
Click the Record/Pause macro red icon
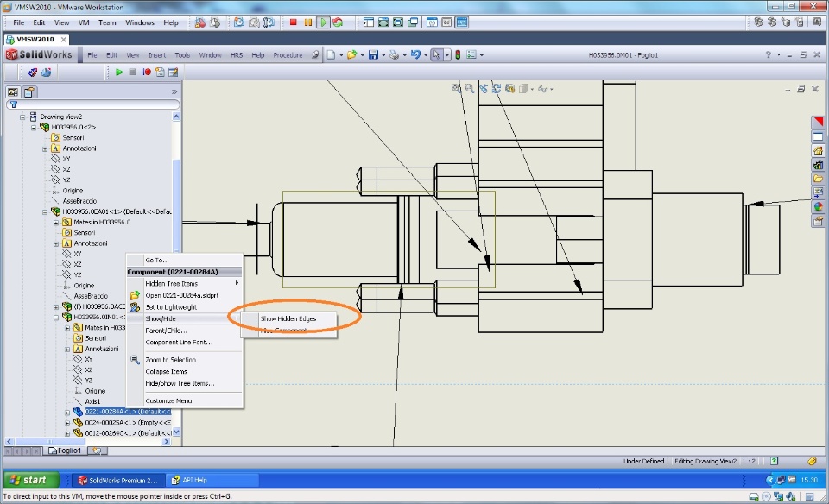pos(146,72)
